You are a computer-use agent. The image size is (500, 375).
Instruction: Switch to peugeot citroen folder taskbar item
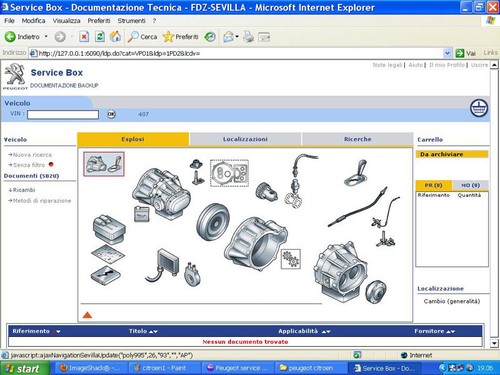pyautogui.click(x=310, y=368)
